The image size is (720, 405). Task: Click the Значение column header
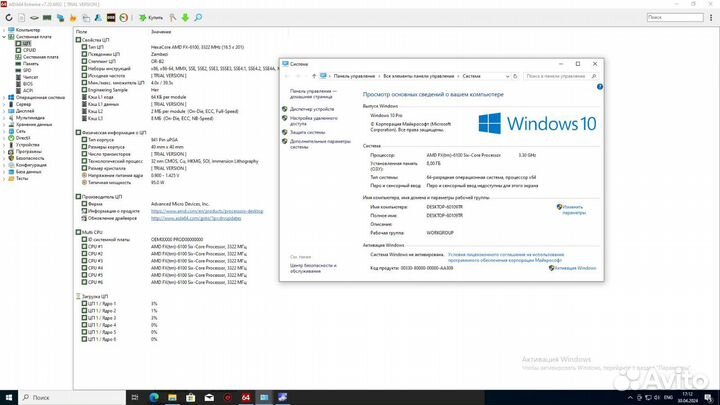[161, 32]
